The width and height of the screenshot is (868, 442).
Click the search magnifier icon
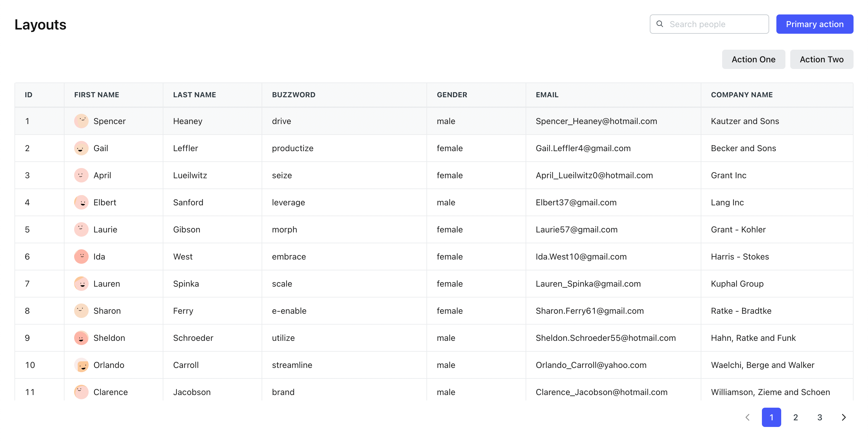[x=660, y=23]
